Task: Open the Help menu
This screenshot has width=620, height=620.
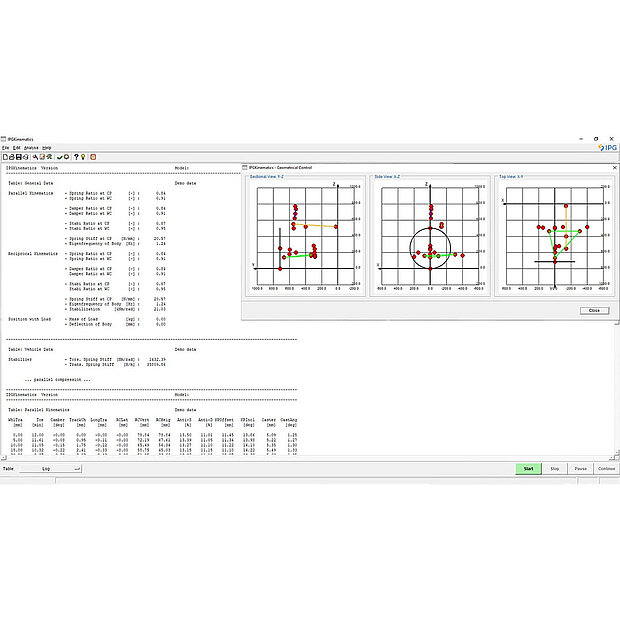Action: click(x=46, y=148)
